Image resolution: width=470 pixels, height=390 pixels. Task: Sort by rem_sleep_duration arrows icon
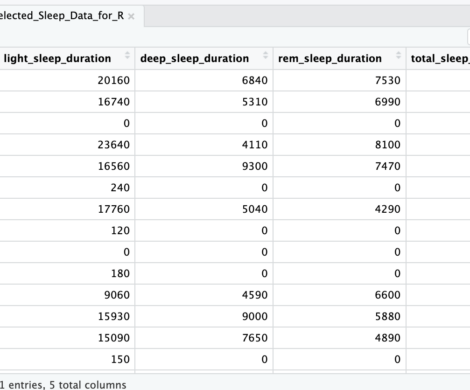[x=398, y=55]
